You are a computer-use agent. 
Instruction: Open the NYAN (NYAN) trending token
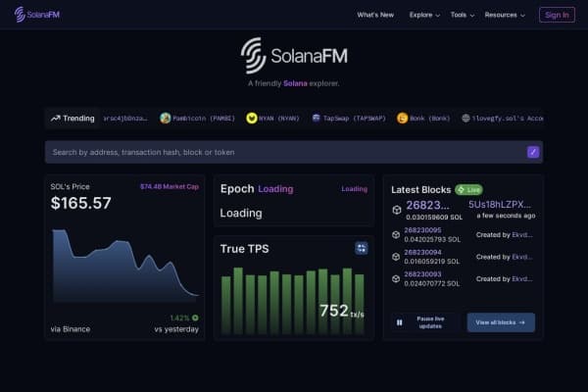click(x=272, y=119)
